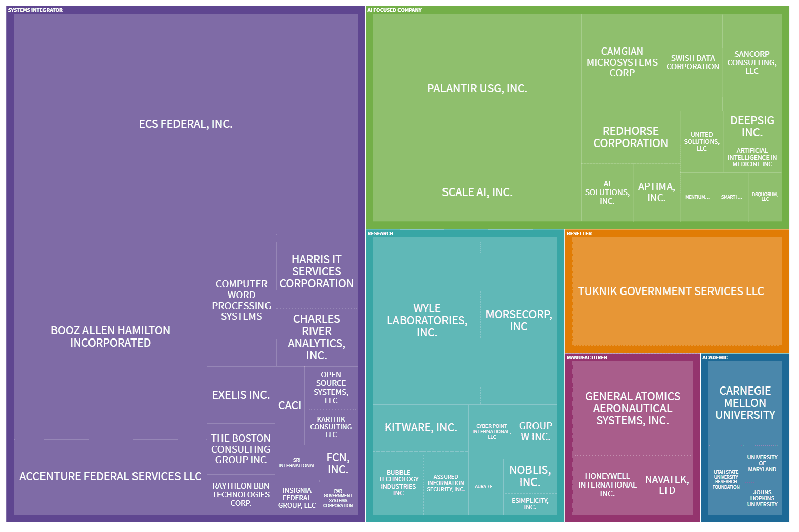Select Open Source Systems, LLC tile
This screenshot has height=532, width=799.
[x=331, y=388]
